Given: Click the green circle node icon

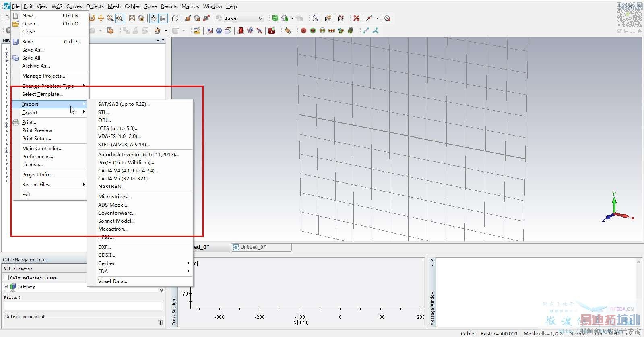Looking at the screenshot, I should click(x=313, y=31).
